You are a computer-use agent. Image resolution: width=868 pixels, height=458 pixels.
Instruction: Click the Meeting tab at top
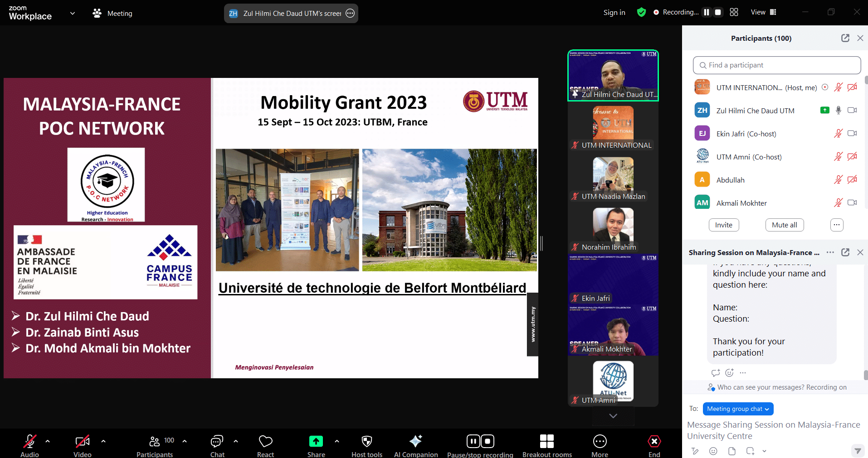pos(112,13)
